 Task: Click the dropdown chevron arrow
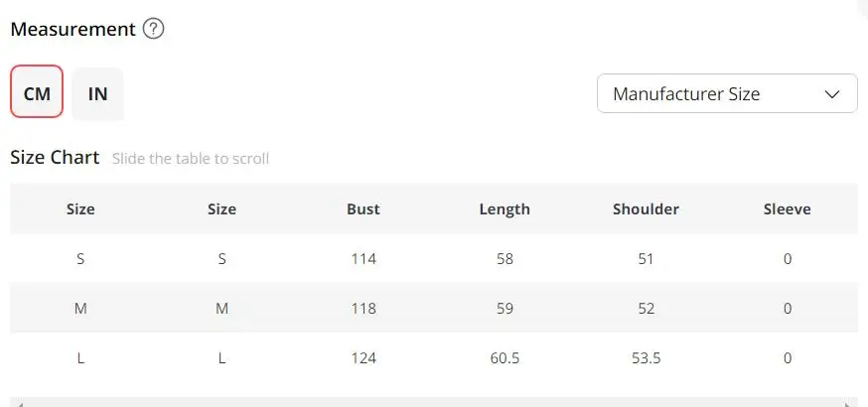[832, 94]
